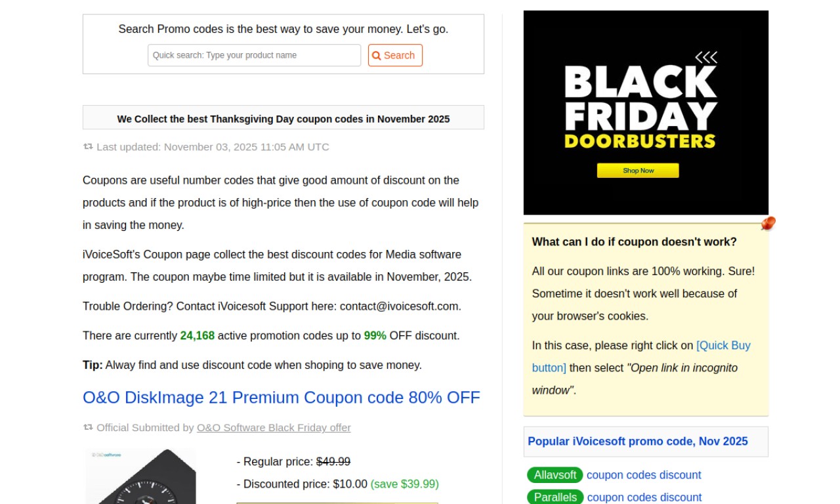Screen dimensions: 840x504
Task: Select the green Allavsoft badge
Action: pos(555,474)
